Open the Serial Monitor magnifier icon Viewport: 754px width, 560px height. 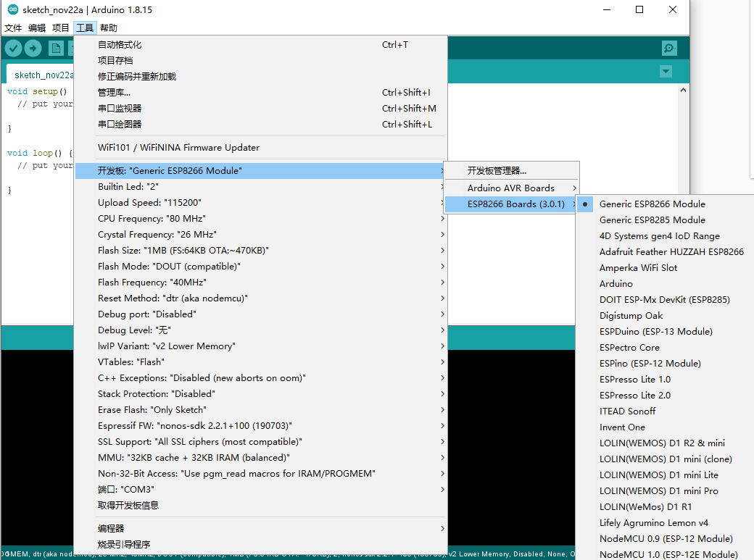[x=669, y=48]
